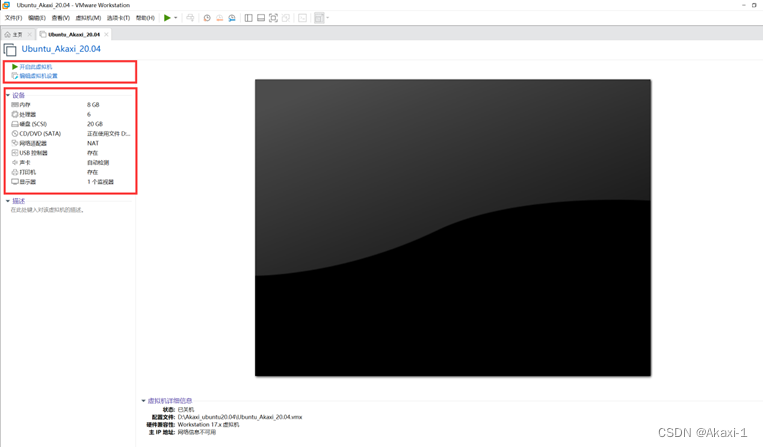Close the 主页 home tab

30,35
